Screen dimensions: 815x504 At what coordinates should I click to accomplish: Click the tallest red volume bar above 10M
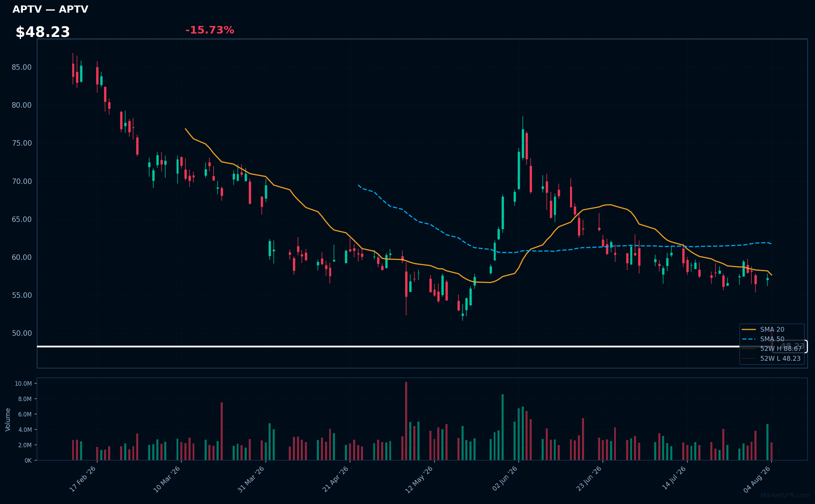point(406,421)
